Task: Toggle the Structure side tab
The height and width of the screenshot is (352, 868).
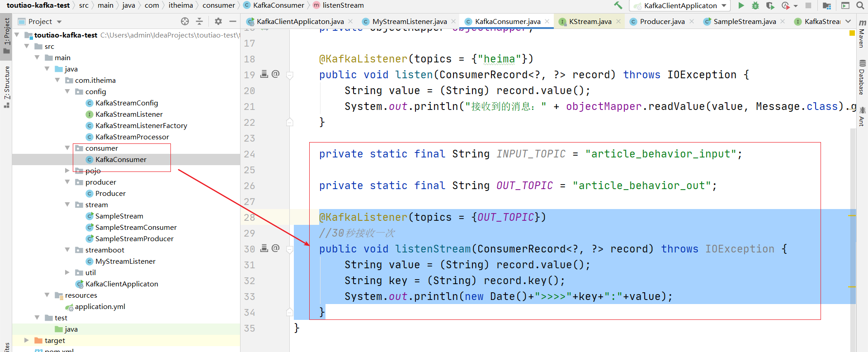Action: 6,87
